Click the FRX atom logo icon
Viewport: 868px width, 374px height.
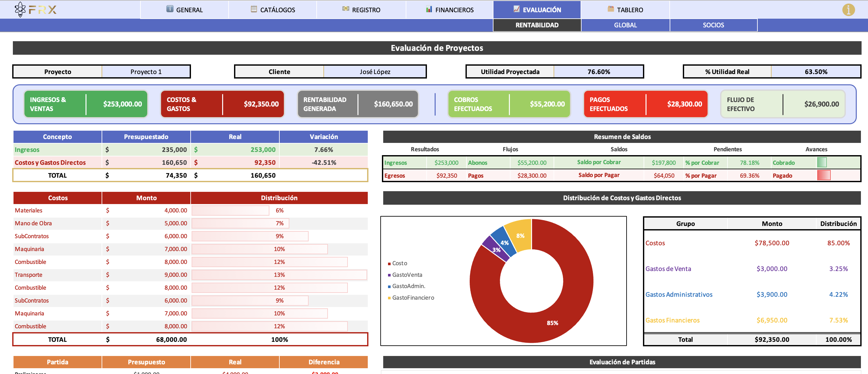click(x=20, y=9)
